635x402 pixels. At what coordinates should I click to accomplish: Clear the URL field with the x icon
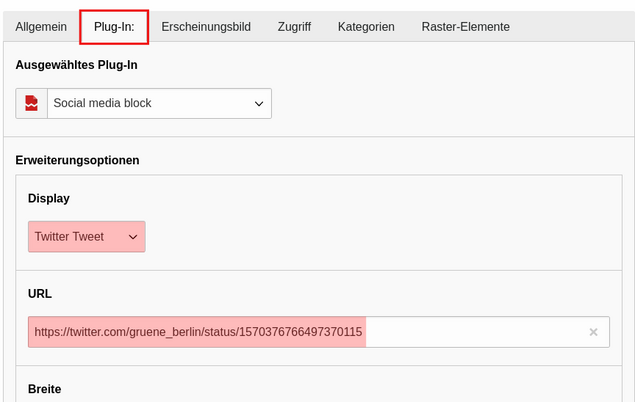click(593, 332)
